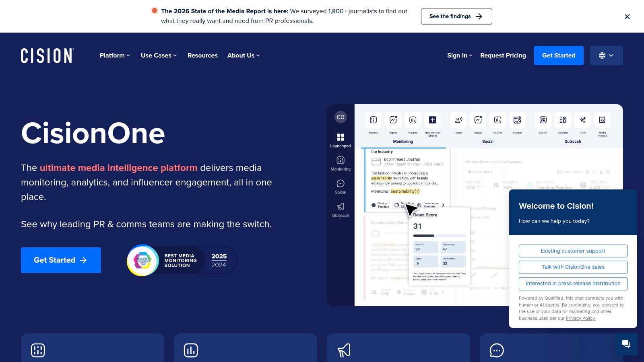Click the Emotionality 33 score tile
The width and height of the screenshot is (644, 362).
[453, 261]
